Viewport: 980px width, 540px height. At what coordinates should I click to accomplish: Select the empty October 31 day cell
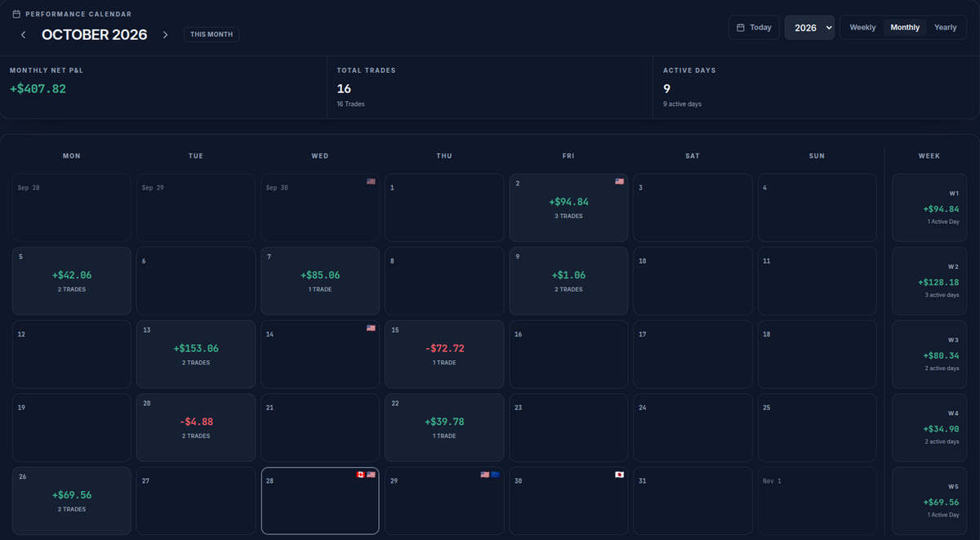point(693,501)
